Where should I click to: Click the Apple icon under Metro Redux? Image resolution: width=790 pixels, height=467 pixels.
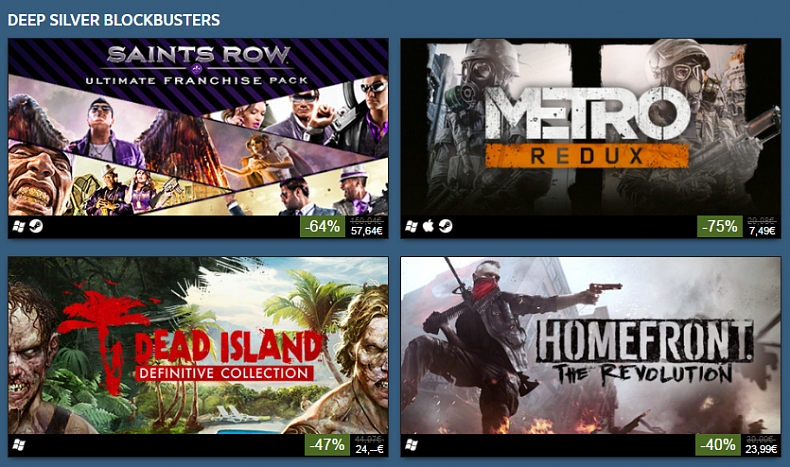[x=428, y=226]
